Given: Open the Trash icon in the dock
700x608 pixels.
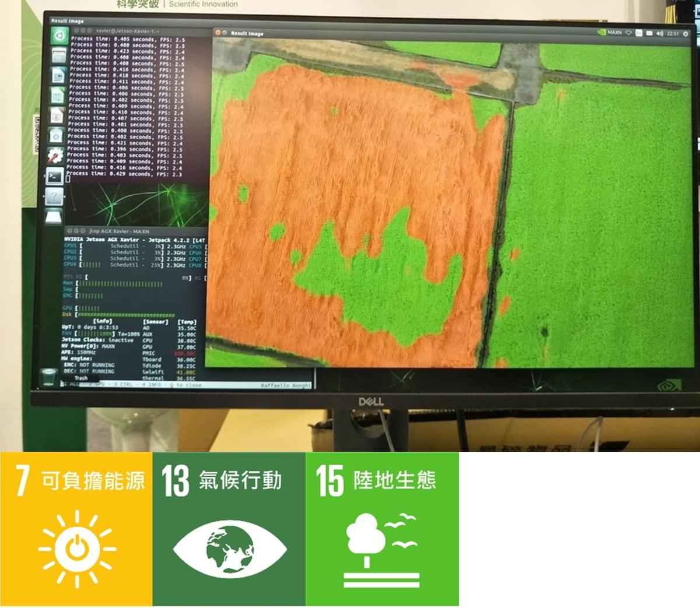Looking at the screenshot, I should click(49, 378).
